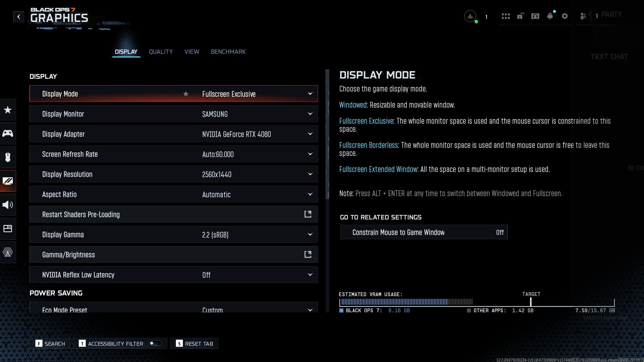Open the notifications bell icon
The image size is (644, 362).
coord(550,16)
